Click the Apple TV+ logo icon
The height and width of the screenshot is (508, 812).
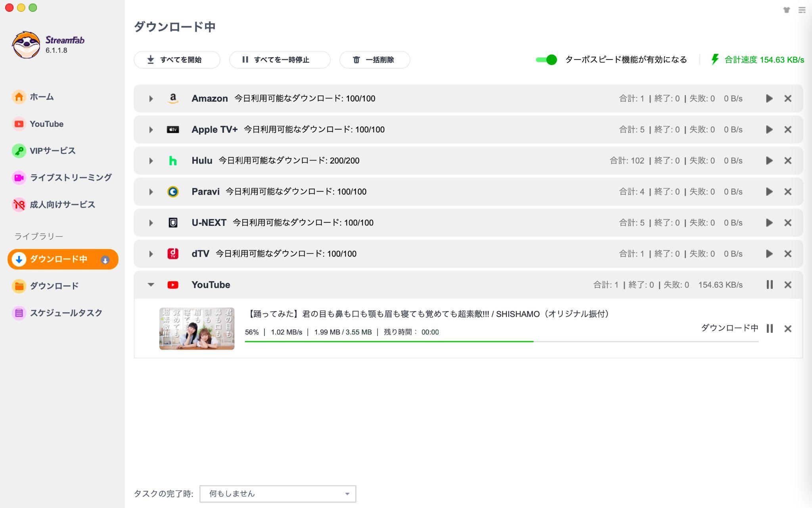(173, 130)
